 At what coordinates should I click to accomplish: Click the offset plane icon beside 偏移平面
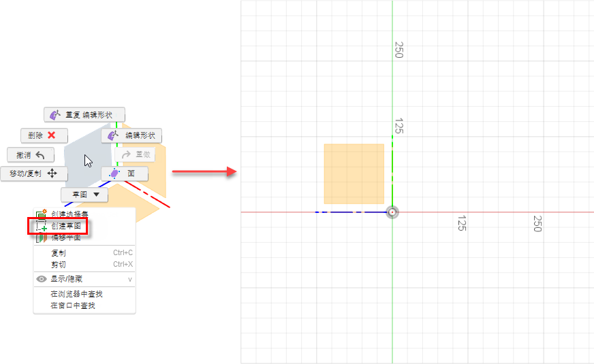[42, 237]
